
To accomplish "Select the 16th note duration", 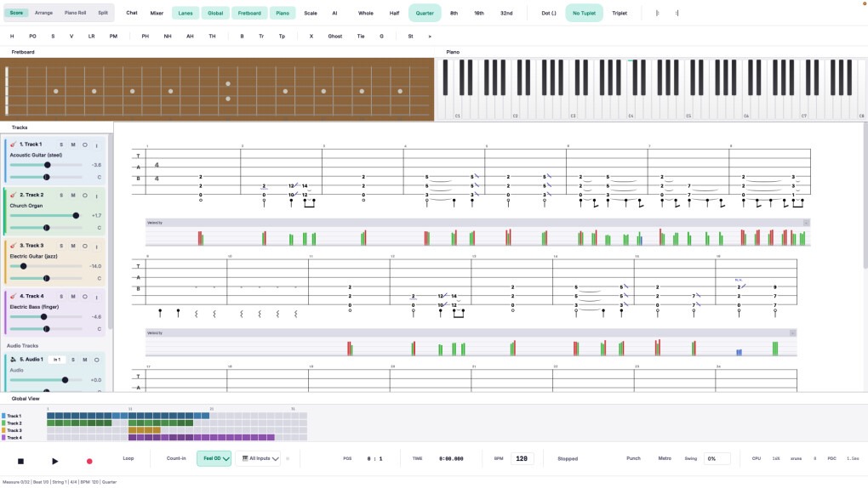I will click(x=479, y=13).
